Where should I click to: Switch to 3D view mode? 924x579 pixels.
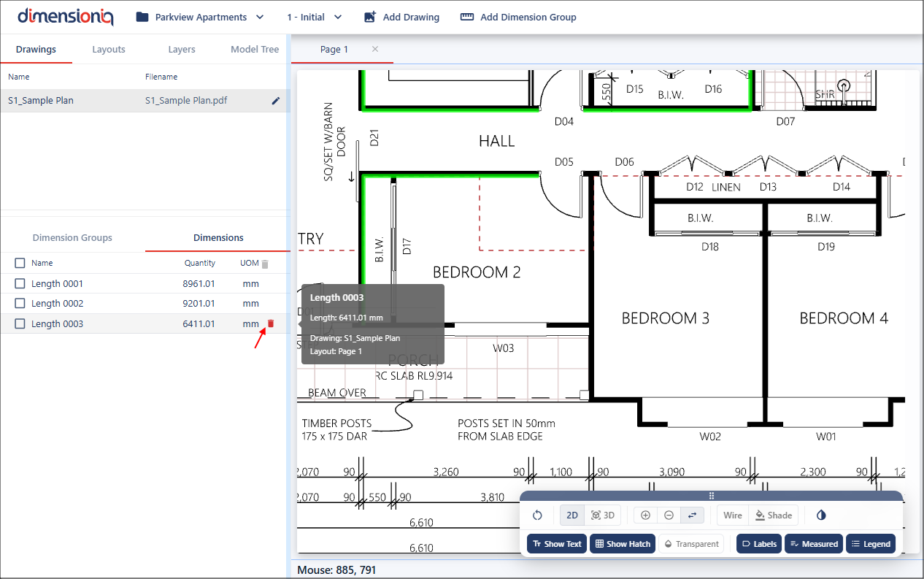point(603,515)
